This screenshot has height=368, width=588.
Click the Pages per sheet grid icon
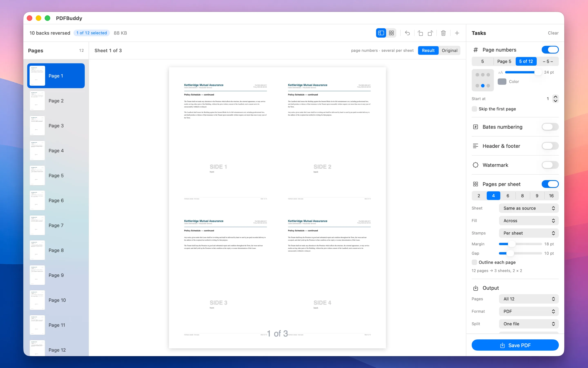click(x=476, y=184)
